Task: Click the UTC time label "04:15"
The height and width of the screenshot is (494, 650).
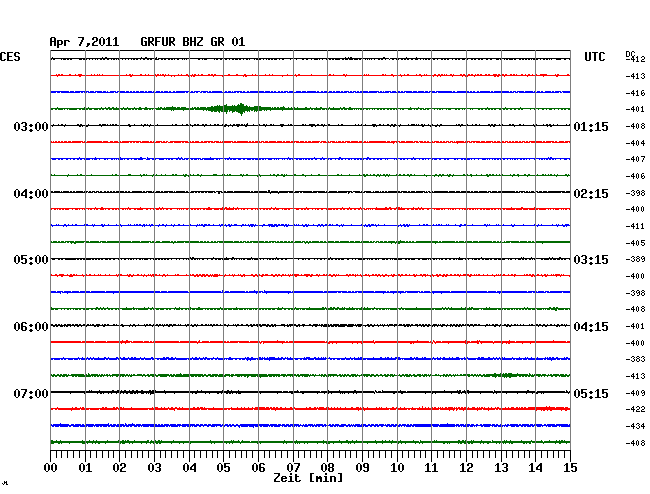Action: tap(591, 327)
